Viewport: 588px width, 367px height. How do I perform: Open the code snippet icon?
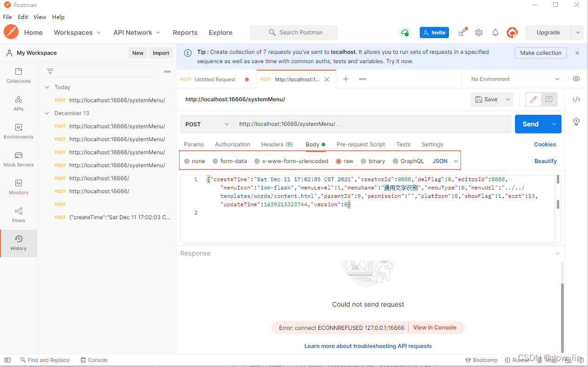tap(576, 99)
